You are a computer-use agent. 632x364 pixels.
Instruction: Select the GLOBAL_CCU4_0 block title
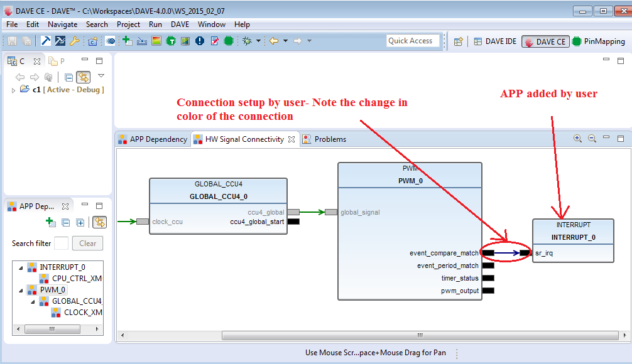(x=219, y=196)
